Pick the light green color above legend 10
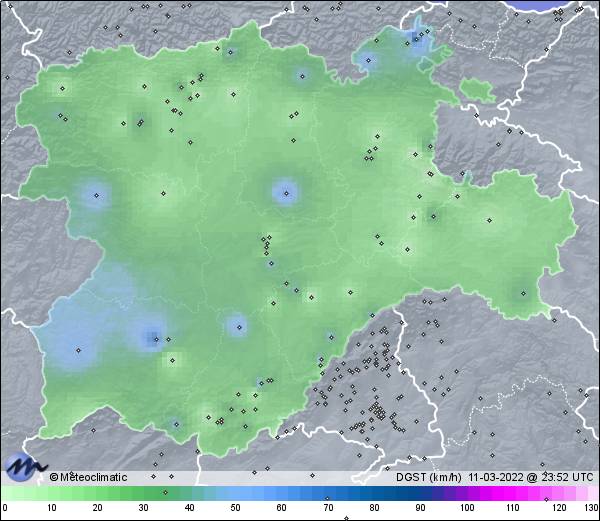This screenshot has width=600, height=521. [x=52, y=493]
